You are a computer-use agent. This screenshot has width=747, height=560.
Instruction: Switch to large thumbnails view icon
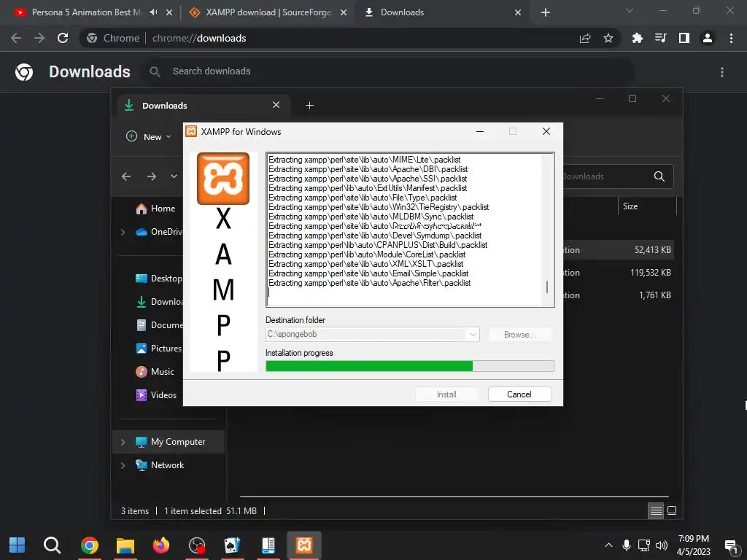point(672,511)
